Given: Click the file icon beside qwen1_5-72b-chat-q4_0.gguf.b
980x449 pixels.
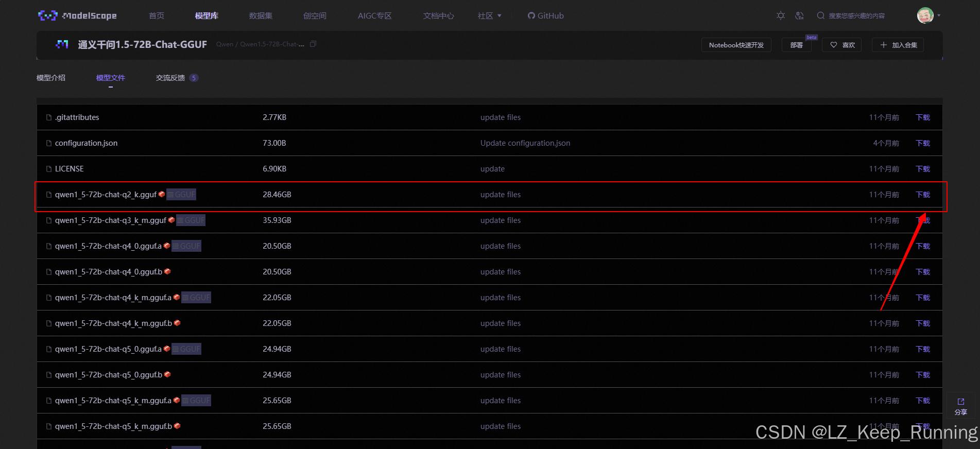Looking at the screenshot, I should pos(49,272).
